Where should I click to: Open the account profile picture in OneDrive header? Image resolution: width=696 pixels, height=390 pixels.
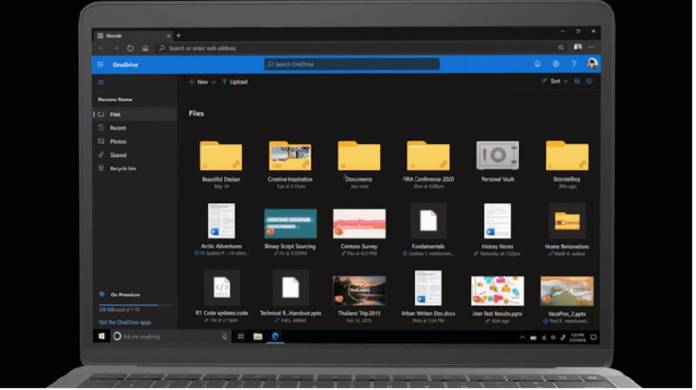coord(592,63)
